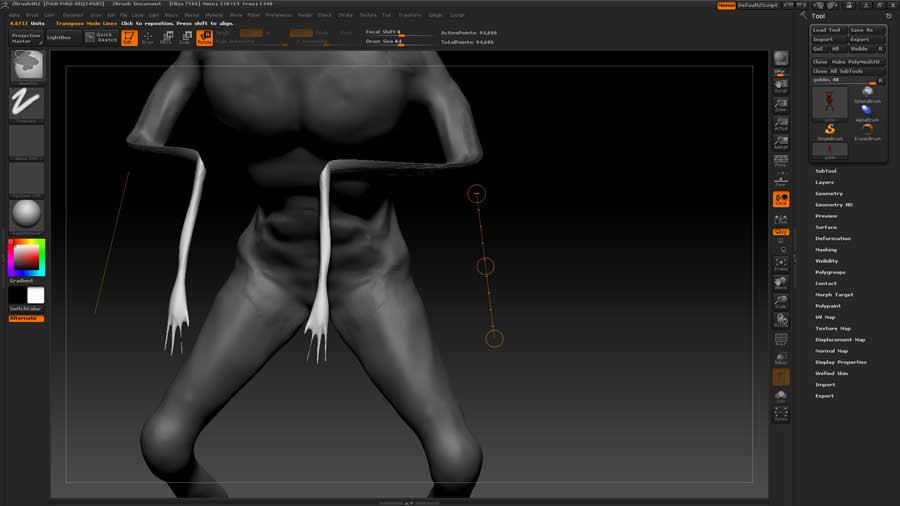Toggle Edit mode button
Screen dimensions: 900x506
[x=129, y=38]
